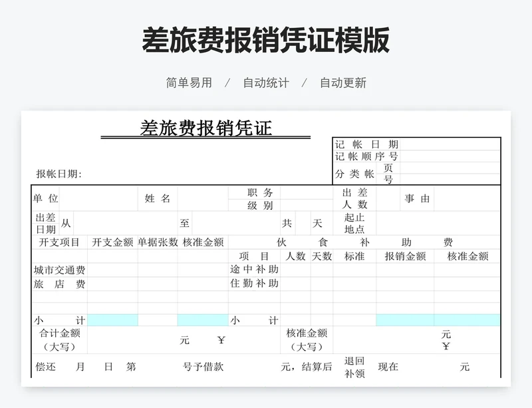532x408 pixels.
Task: Click the 天 cell in date row
Action: coord(321,223)
